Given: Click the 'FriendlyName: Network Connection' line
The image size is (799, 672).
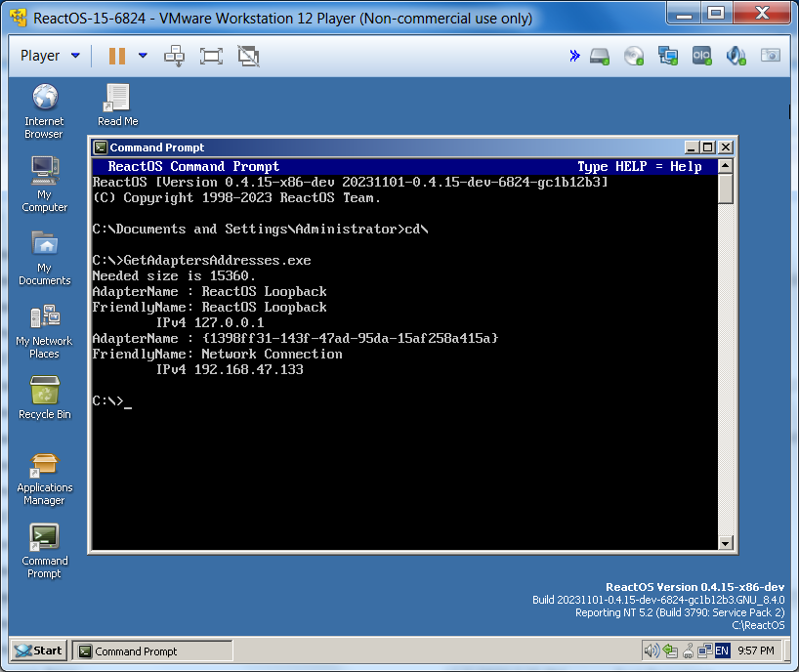Looking at the screenshot, I should (x=218, y=355).
